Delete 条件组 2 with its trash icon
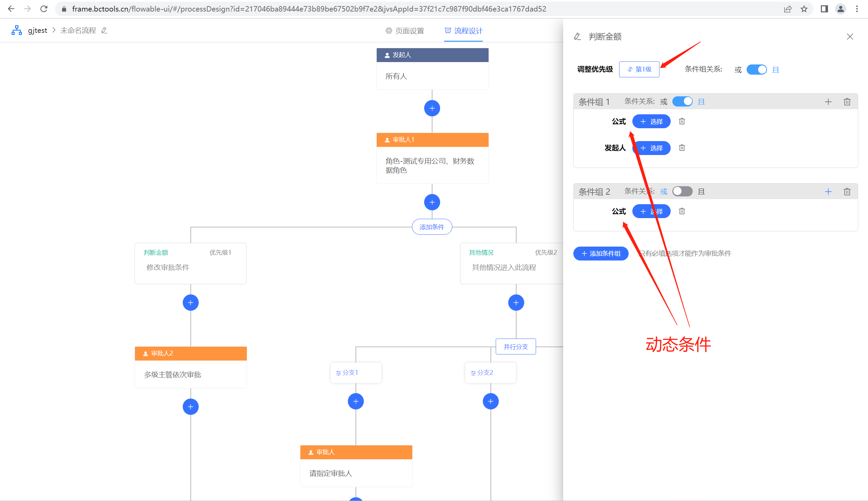 847,192
